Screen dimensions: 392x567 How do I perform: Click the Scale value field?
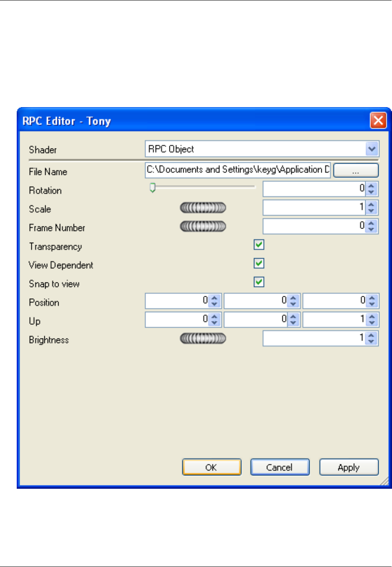point(314,208)
